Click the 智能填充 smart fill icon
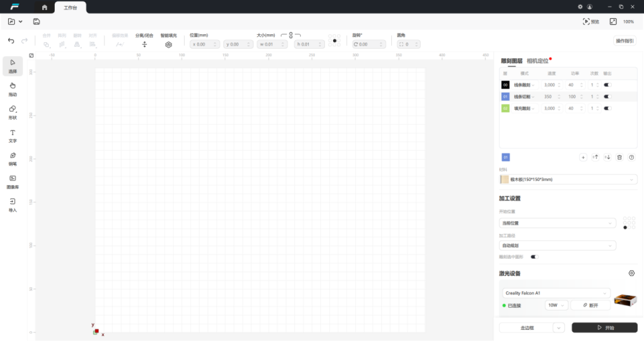The width and height of the screenshot is (644, 342). [169, 44]
